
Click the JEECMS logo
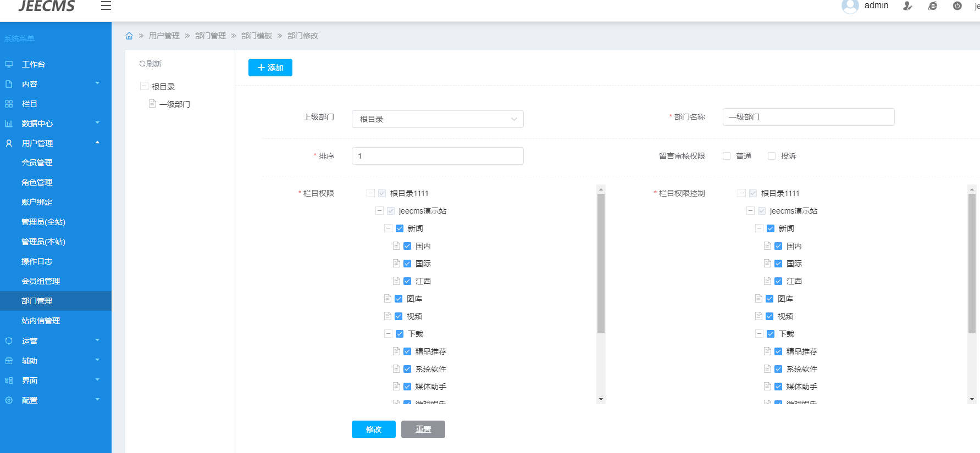pyautogui.click(x=47, y=6)
